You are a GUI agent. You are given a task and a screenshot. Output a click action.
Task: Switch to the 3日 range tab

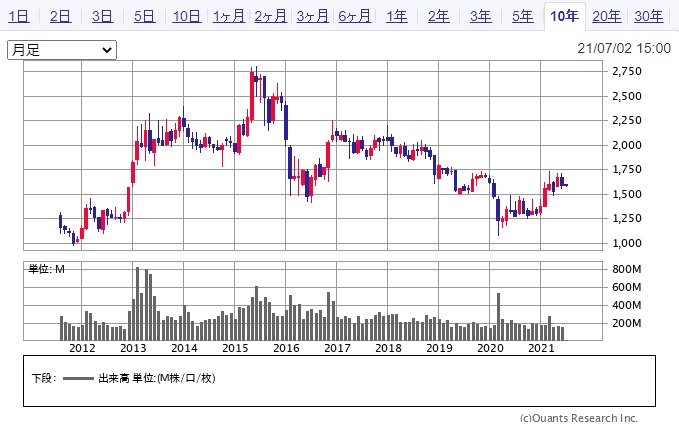tap(103, 16)
